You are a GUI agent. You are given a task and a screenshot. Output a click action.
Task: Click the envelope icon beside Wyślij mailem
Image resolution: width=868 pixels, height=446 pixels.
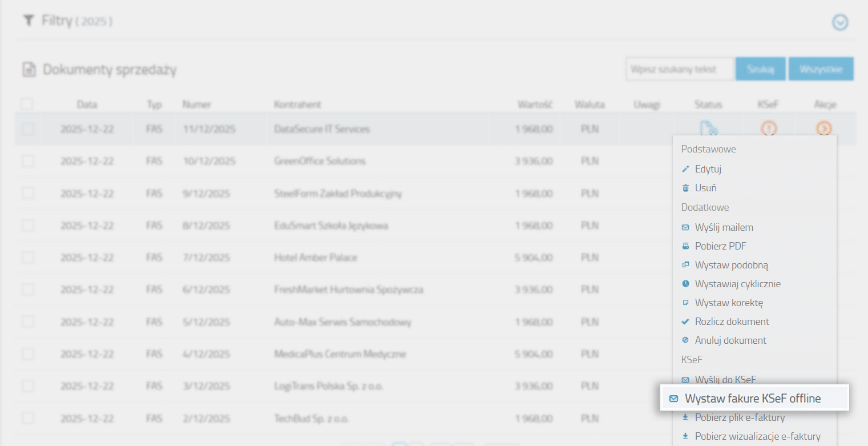(685, 228)
